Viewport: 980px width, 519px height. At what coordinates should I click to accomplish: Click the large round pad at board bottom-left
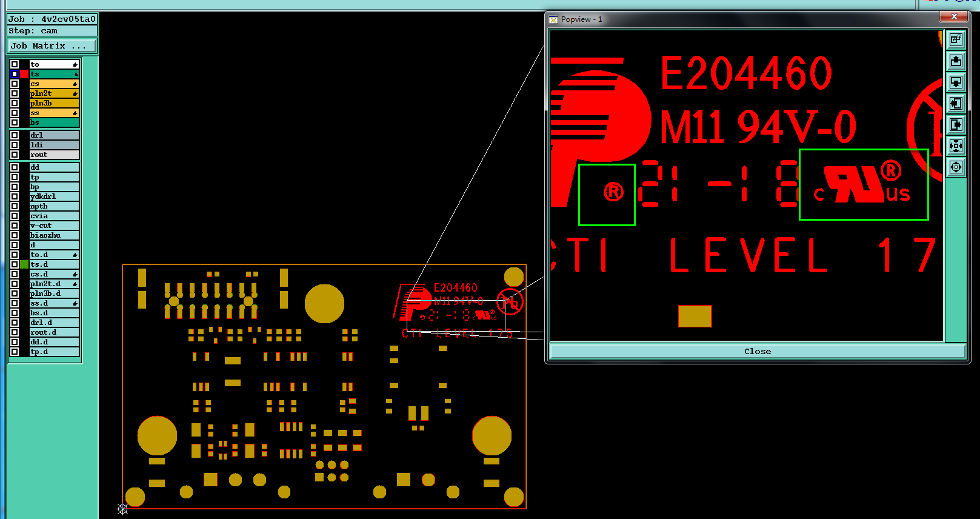pyautogui.click(x=157, y=435)
